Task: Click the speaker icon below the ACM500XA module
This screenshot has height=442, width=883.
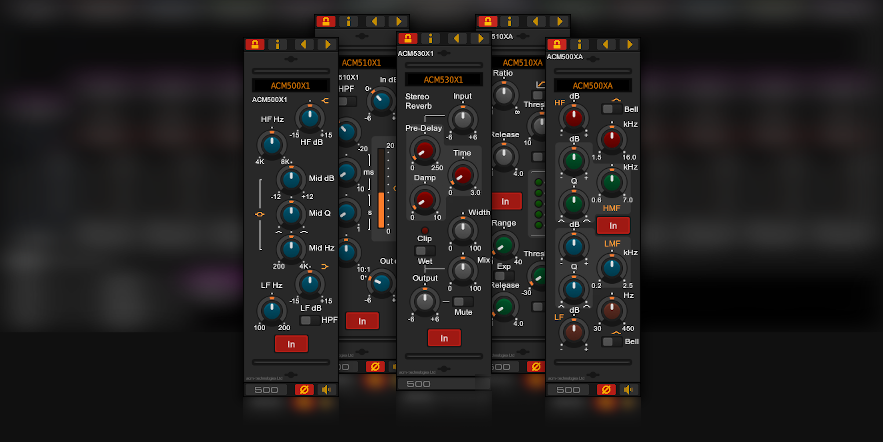Action: pos(628,389)
